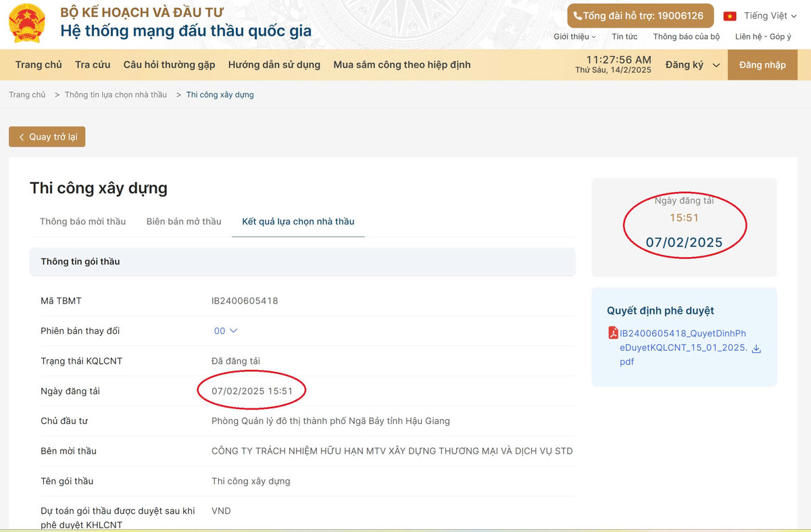The image size is (811, 532).
Task: Click the download icon next to the decision PDF
Action: pyautogui.click(x=757, y=348)
